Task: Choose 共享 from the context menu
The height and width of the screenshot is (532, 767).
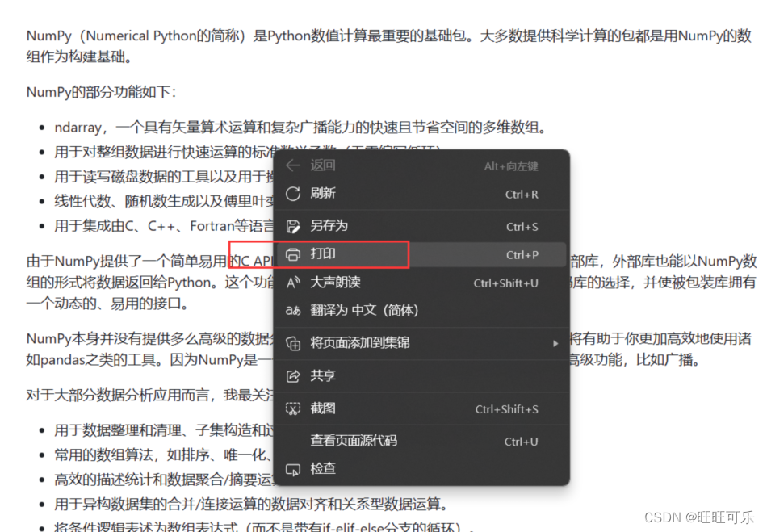Action: (421, 376)
